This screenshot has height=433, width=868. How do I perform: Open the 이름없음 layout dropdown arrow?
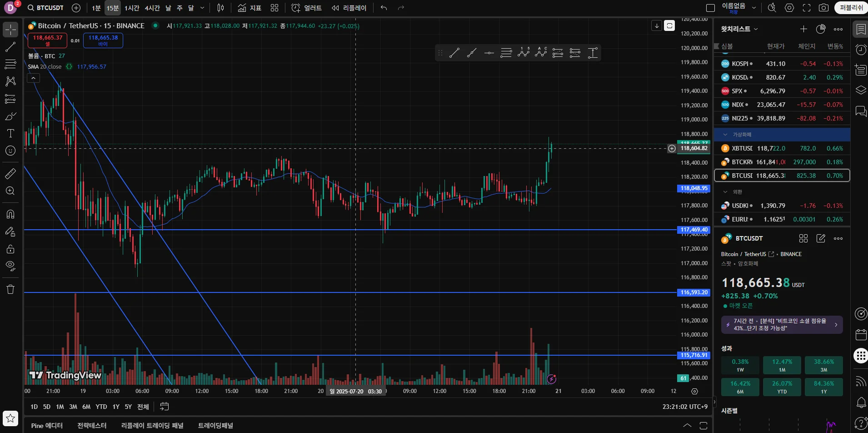(x=754, y=8)
